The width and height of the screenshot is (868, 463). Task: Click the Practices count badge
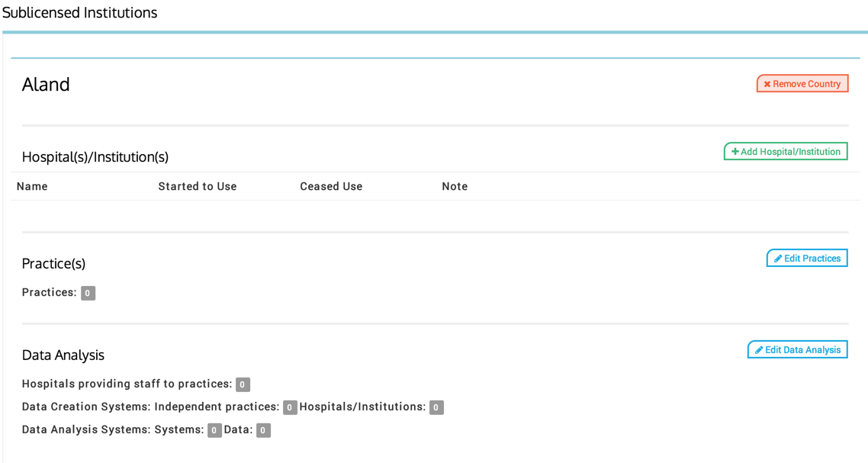(x=88, y=293)
